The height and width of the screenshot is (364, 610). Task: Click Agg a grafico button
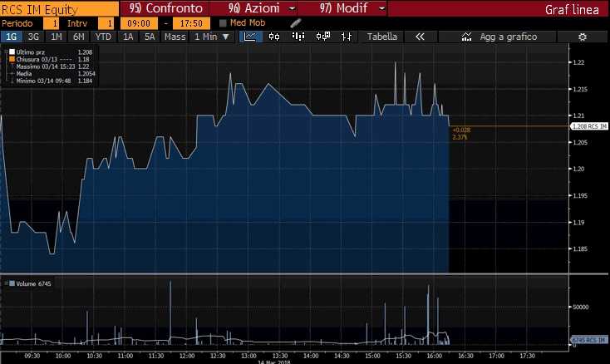(499, 37)
